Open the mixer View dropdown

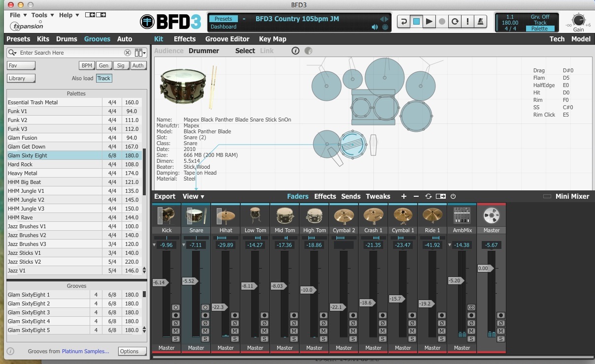click(x=193, y=196)
